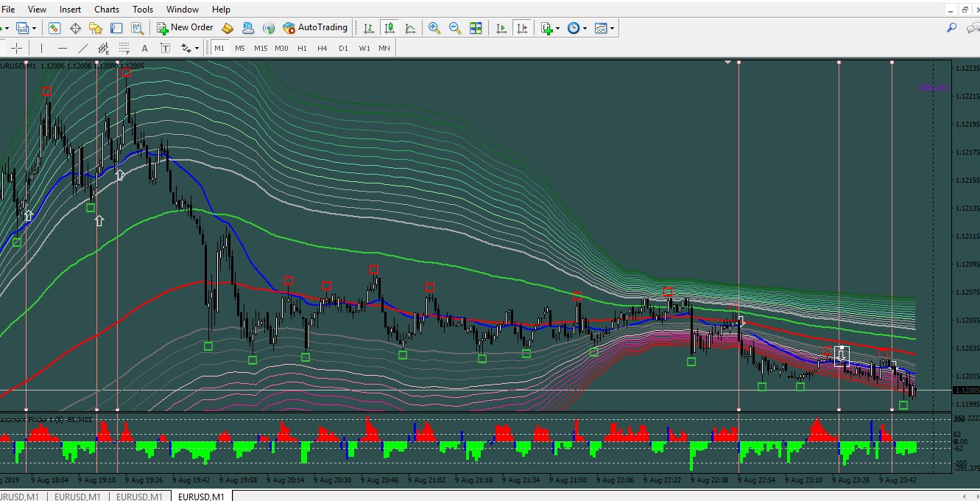This screenshot has height=501, width=980.
Task: Open MetaEditor with the yellow book icon
Action: pos(228,28)
